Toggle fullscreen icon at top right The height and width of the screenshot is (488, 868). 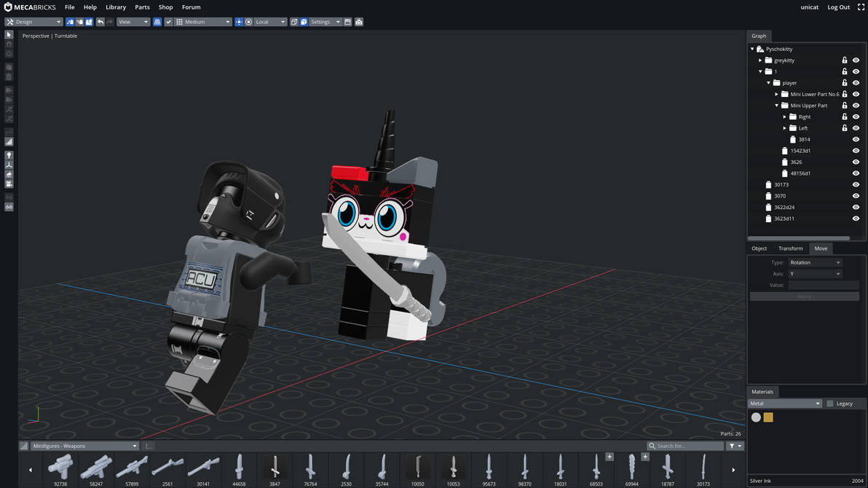(861, 7)
